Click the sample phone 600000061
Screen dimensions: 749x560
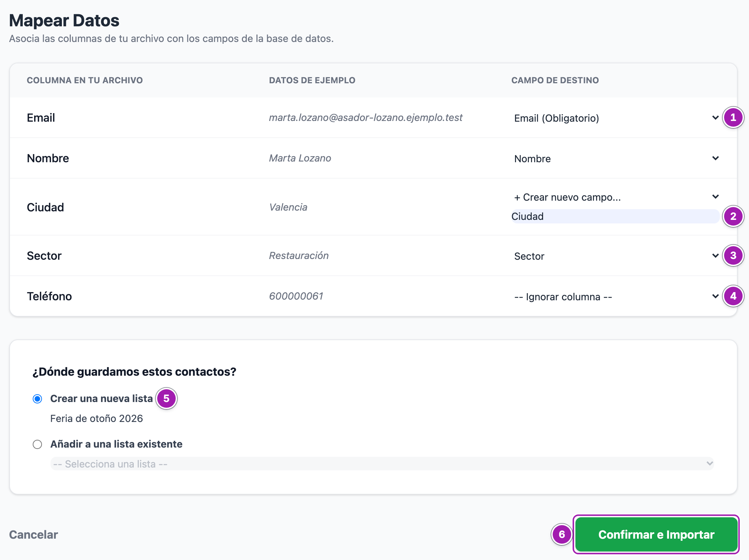[296, 296]
